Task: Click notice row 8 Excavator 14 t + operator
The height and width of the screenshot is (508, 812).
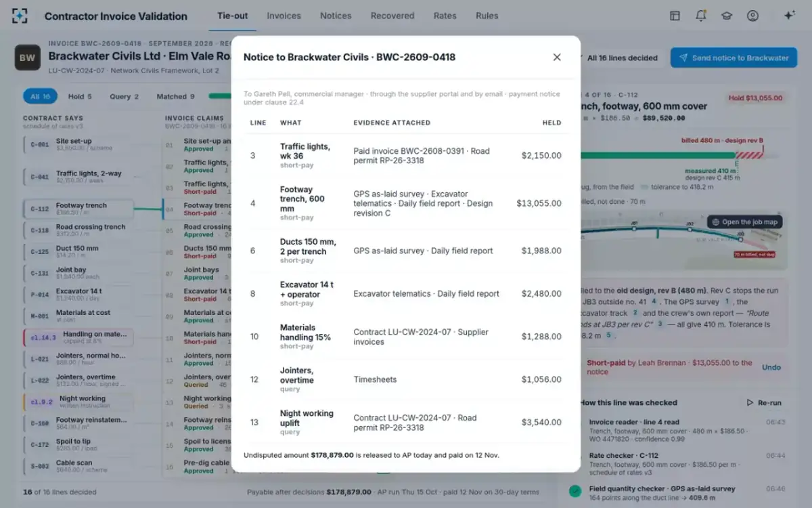Action: (406, 294)
